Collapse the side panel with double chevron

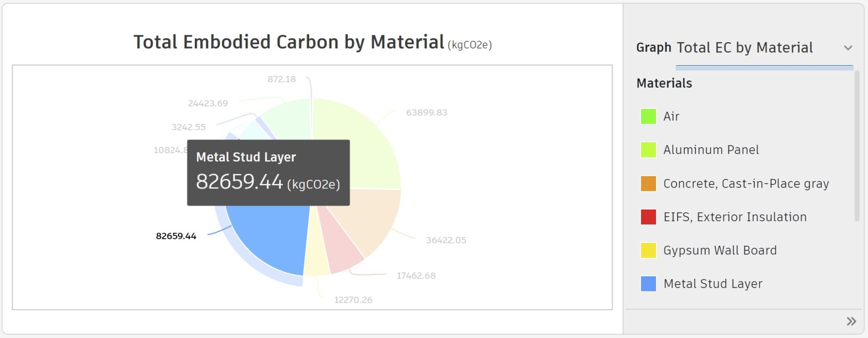(x=851, y=321)
